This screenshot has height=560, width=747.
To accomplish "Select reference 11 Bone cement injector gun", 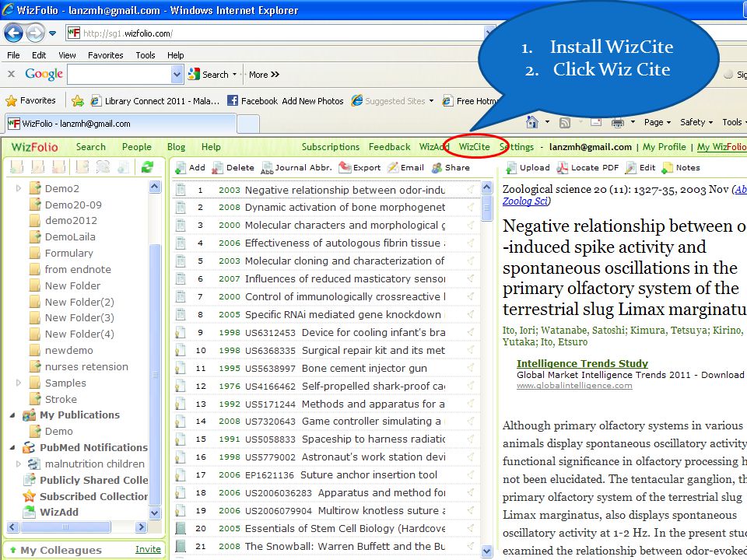I will [326, 368].
